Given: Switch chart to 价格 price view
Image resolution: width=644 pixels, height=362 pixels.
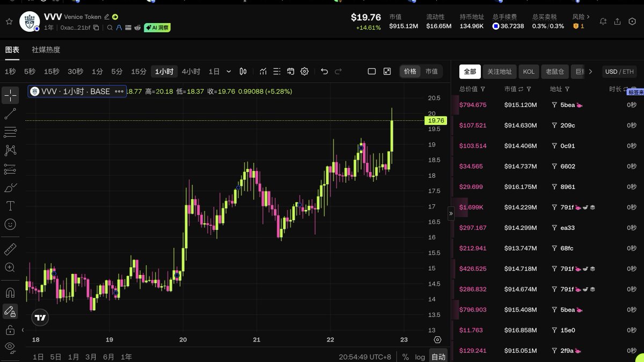Looking at the screenshot, I should pyautogui.click(x=410, y=71).
